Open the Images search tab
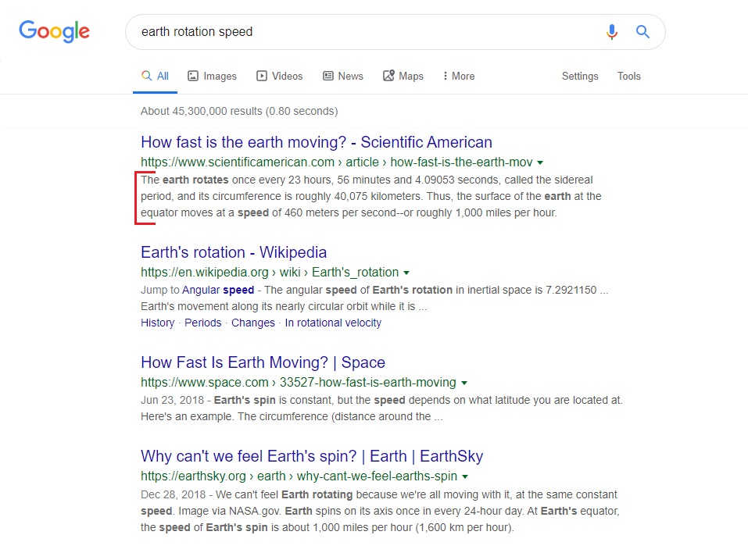Viewport: 748px width, 560px height. click(x=212, y=76)
